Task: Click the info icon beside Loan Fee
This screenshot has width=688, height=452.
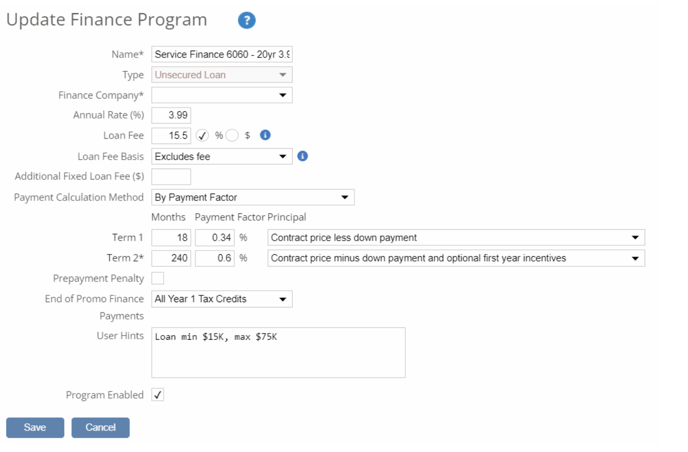Action: tap(266, 135)
